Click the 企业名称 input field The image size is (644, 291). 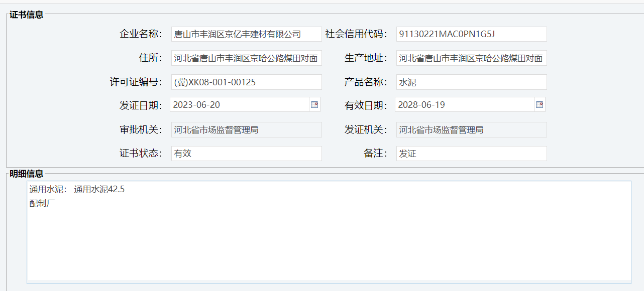point(246,34)
